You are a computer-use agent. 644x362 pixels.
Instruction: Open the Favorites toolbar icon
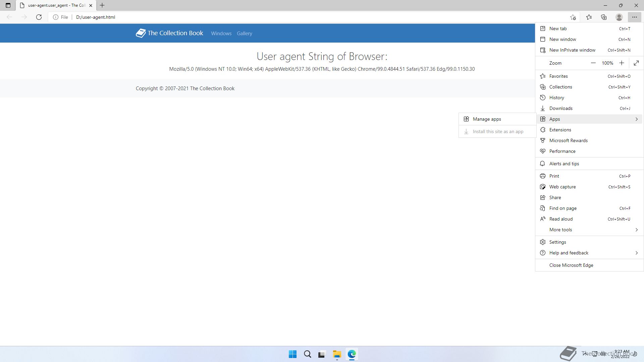[x=589, y=17]
